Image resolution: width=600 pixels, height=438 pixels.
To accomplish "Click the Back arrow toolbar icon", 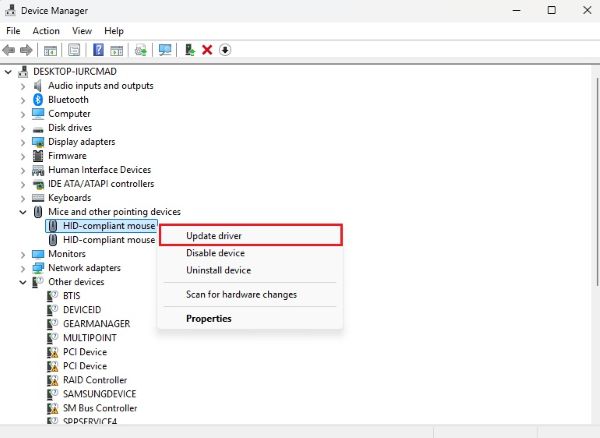I will click(x=8, y=50).
